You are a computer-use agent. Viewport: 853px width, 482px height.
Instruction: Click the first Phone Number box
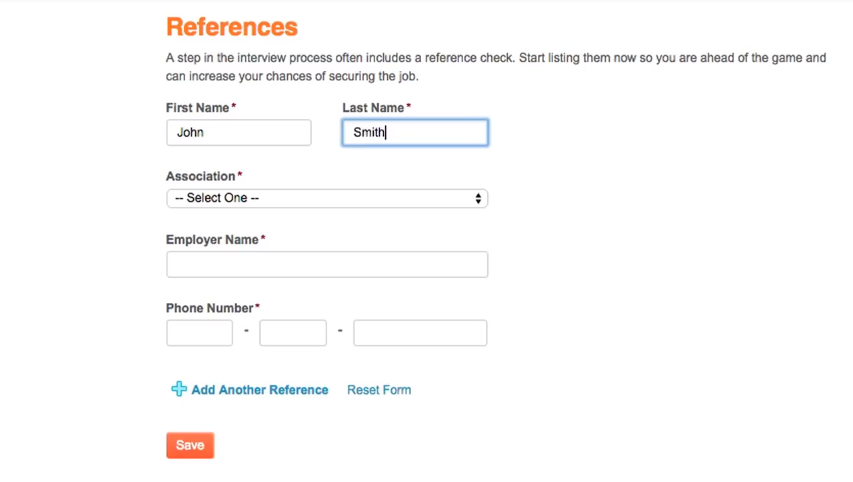pos(200,333)
